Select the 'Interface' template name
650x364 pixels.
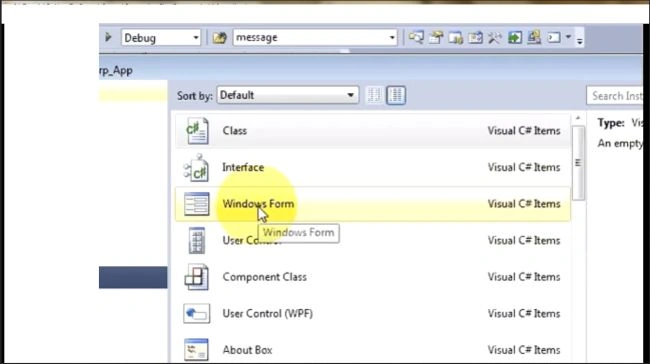(x=243, y=167)
